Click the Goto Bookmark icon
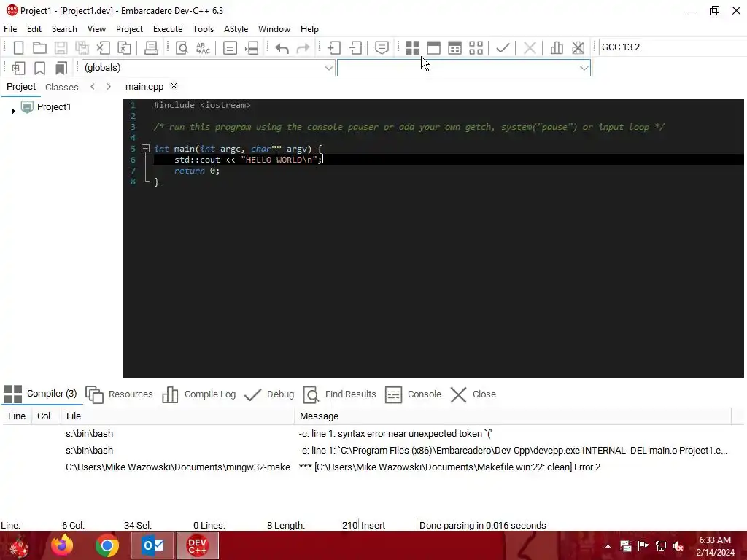 (61, 68)
